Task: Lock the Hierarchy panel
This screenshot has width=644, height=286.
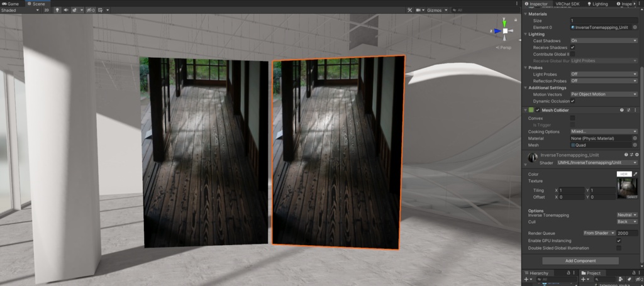Action: point(569,273)
